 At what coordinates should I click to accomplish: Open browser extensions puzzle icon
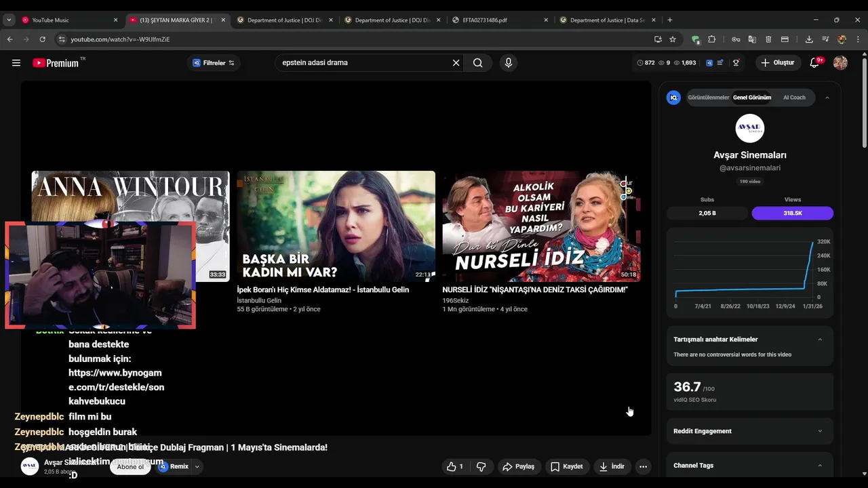711,39
